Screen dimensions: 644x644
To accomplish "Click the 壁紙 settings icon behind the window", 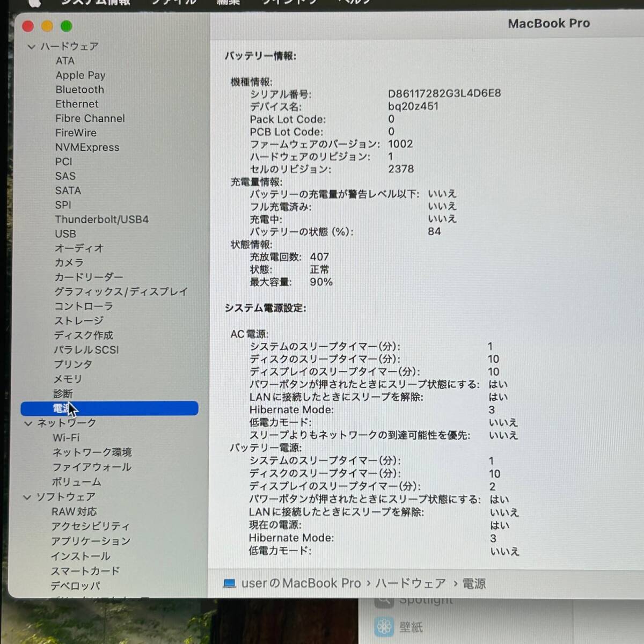I will (x=384, y=626).
